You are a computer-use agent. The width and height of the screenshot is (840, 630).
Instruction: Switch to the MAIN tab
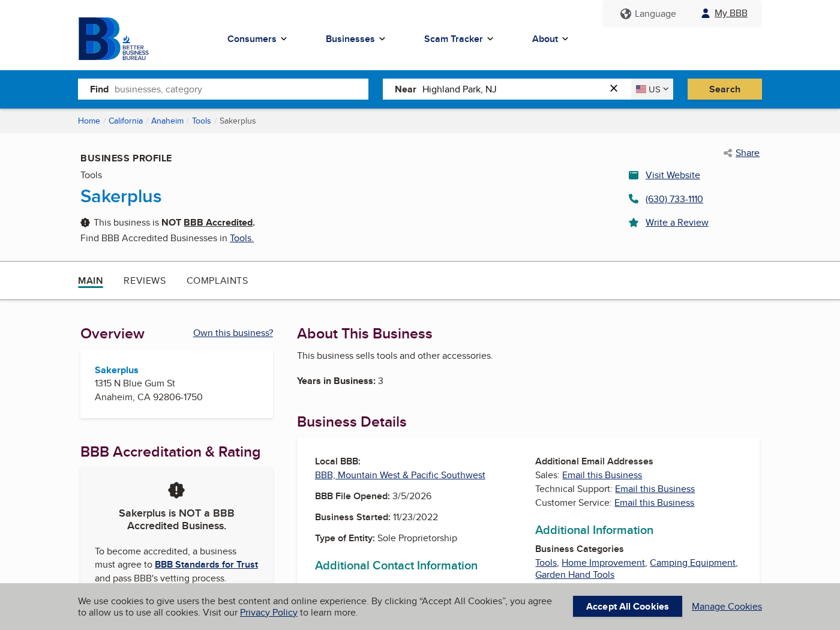point(91,281)
